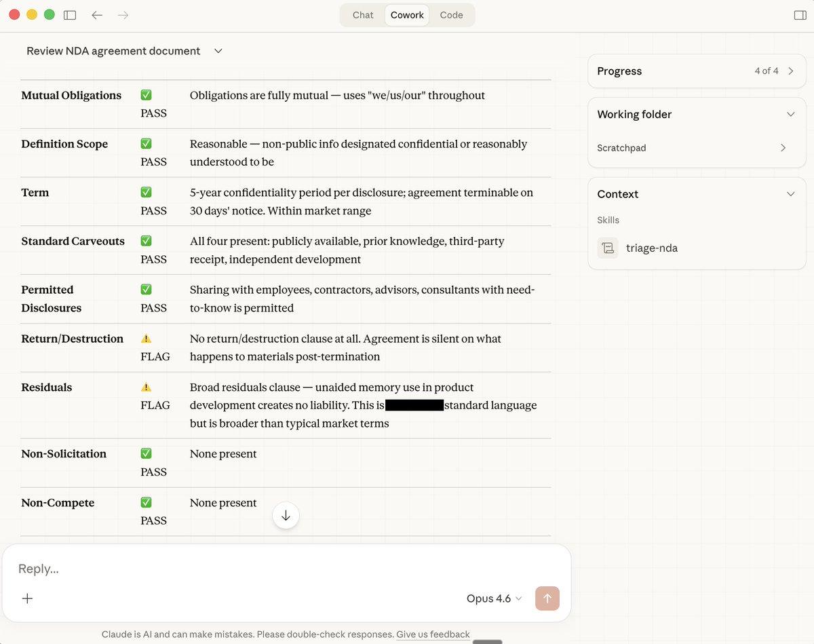Click the scroll-to-bottom arrow over the table
Viewport: 814px width, 644px height.
(x=286, y=515)
